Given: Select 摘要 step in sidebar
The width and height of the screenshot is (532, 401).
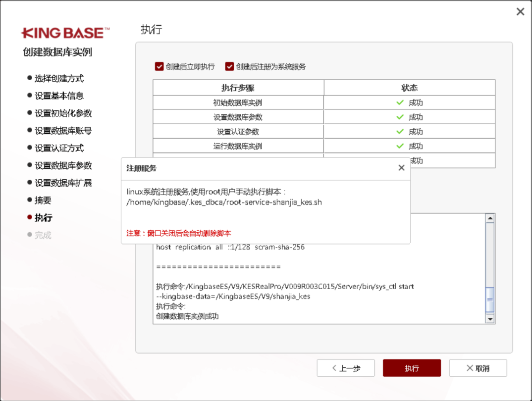Looking at the screenshot, I should point(43,200).
